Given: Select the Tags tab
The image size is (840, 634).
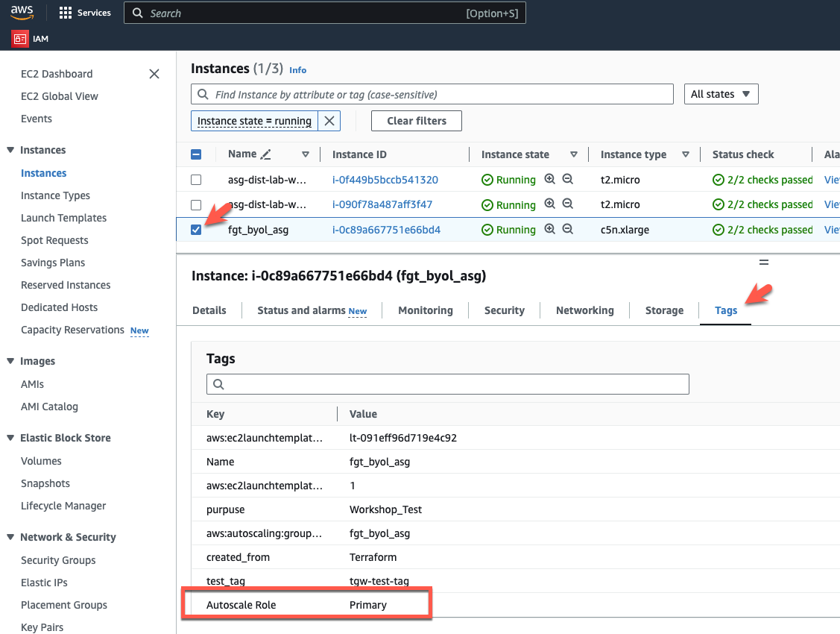Looking at the screenshot, I should (x=725, y=310).
